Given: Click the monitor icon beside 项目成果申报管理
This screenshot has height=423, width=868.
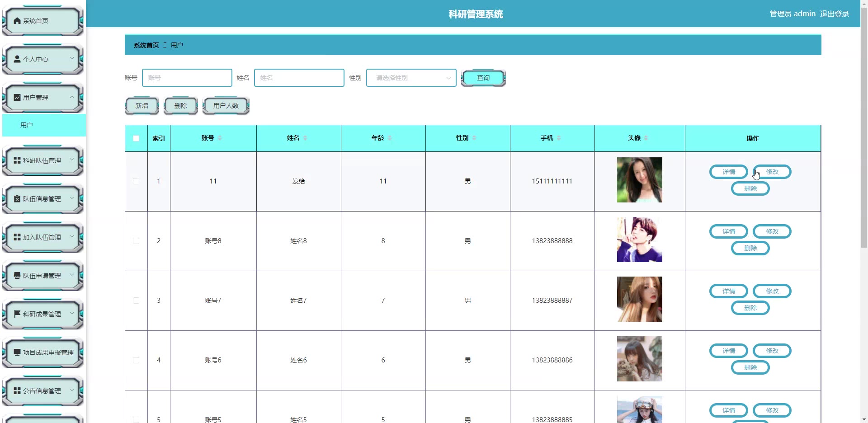Looking at the screenshot, I should click(x=17, y=352).
